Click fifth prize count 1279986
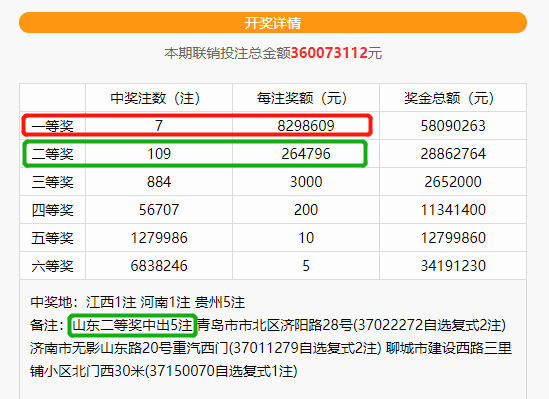 coord(159,238)
